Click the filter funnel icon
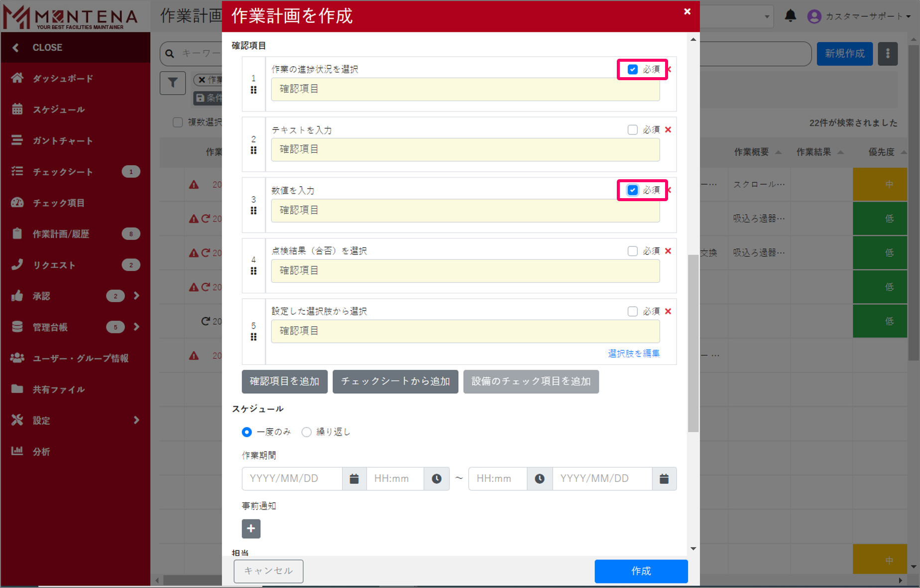The height and width of the screenshot is (588, 920). 172,83
